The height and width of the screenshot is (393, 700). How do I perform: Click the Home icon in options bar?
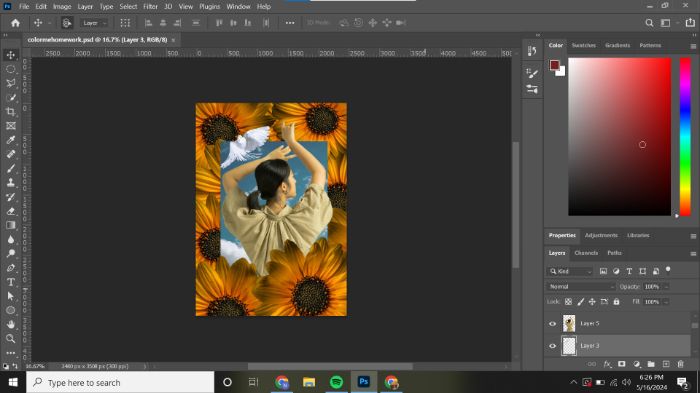click(15, 23)
